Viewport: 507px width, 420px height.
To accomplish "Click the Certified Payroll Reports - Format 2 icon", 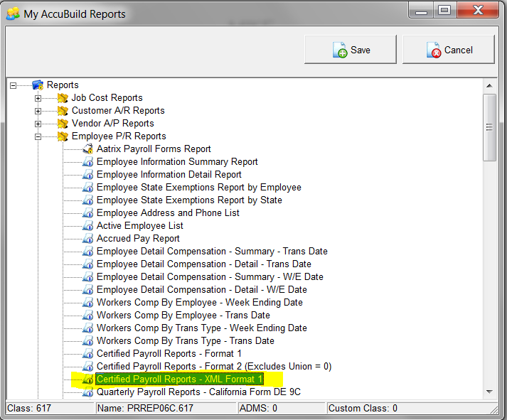I will [x=87, y=367].
